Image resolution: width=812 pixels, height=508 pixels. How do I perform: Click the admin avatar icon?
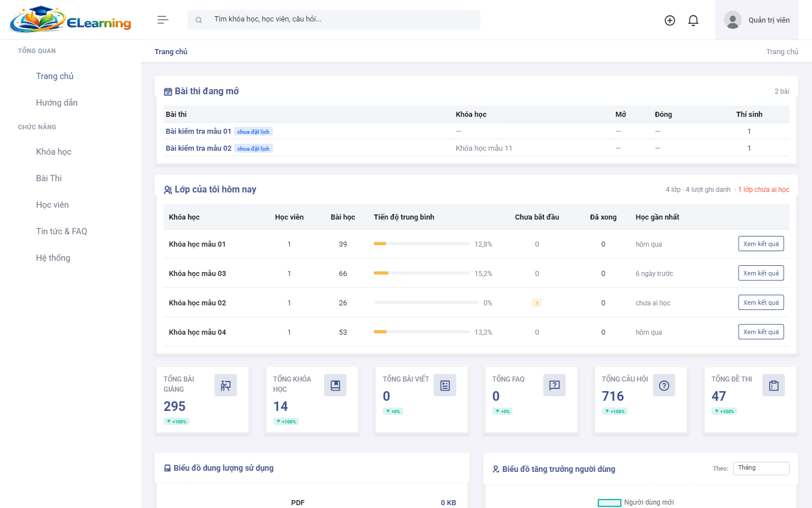[732, 20]
